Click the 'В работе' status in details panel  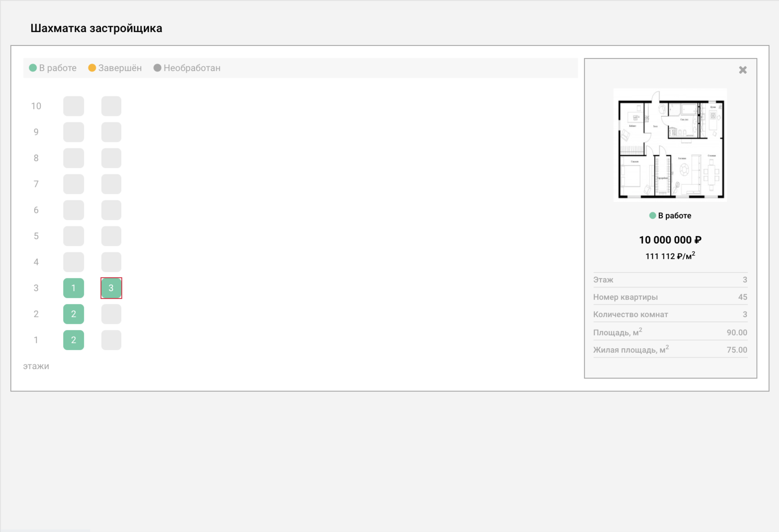[670, 216]
